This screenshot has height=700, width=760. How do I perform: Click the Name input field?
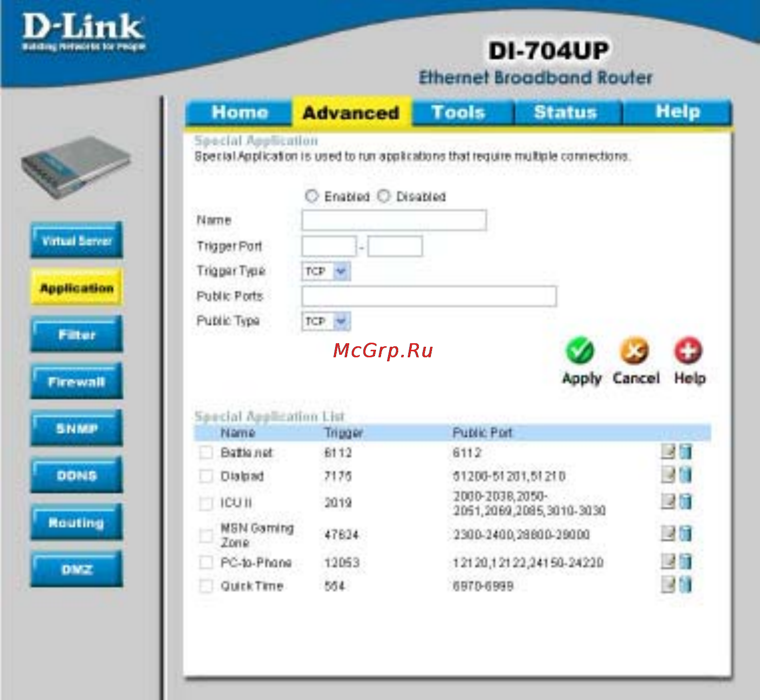394,220
